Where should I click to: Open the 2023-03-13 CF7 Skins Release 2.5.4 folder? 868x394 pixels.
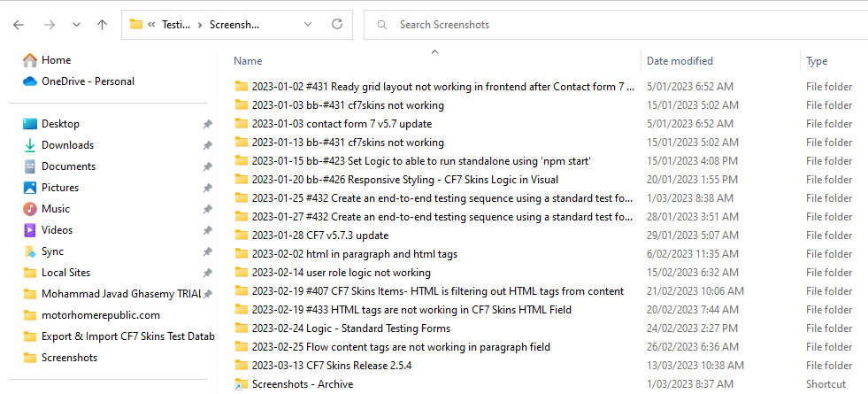[331, 366]
